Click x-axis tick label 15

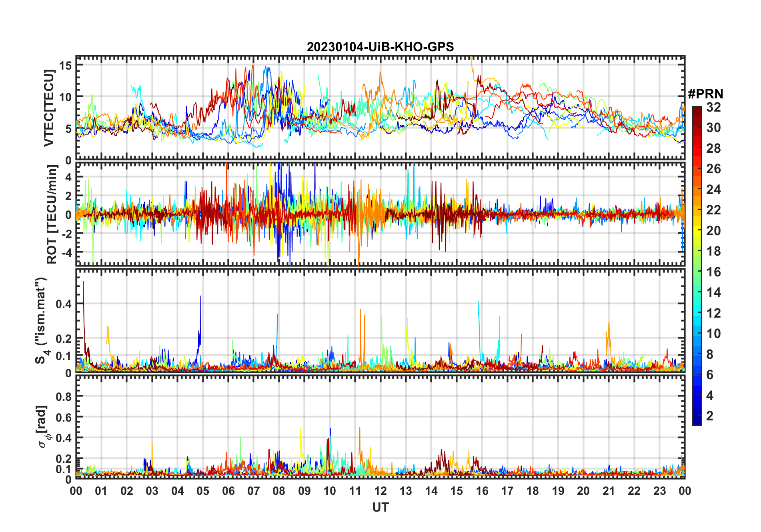(457, 491)
